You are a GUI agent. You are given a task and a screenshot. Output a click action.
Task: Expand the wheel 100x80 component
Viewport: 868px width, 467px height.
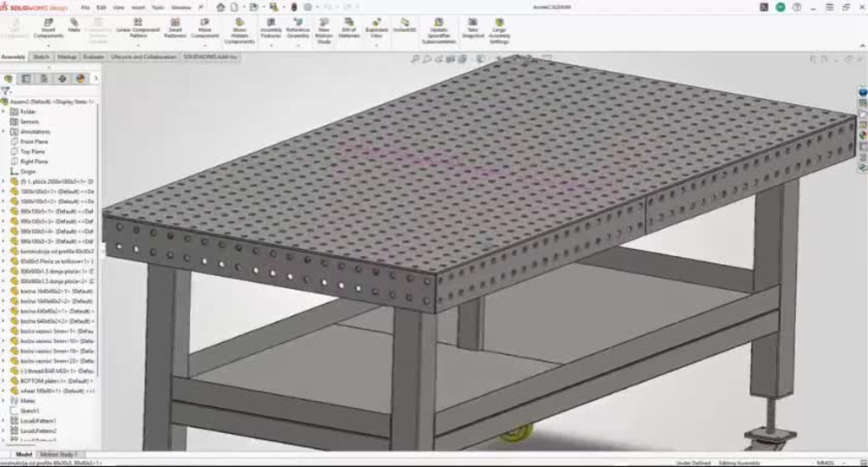(x=3, y=391)
